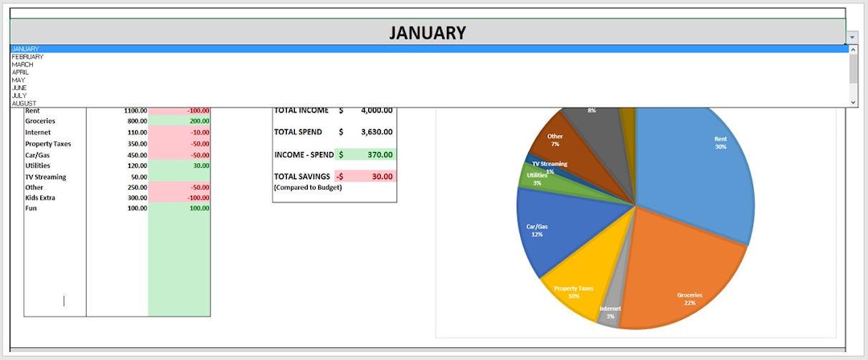Image resolution: width=868 pixels, height=360 pixels.
Task: Select the Groceries category cell
Action: tap(55, 121)
